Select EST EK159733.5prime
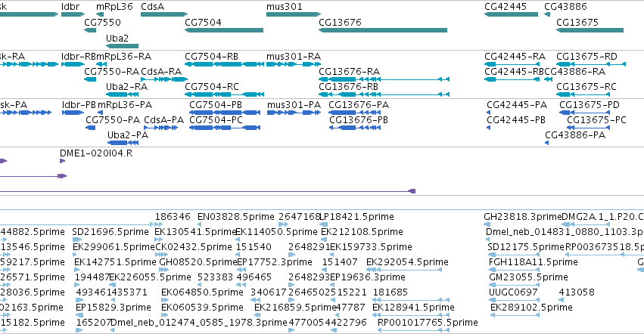644x334 pixels. tap(332, 255)
